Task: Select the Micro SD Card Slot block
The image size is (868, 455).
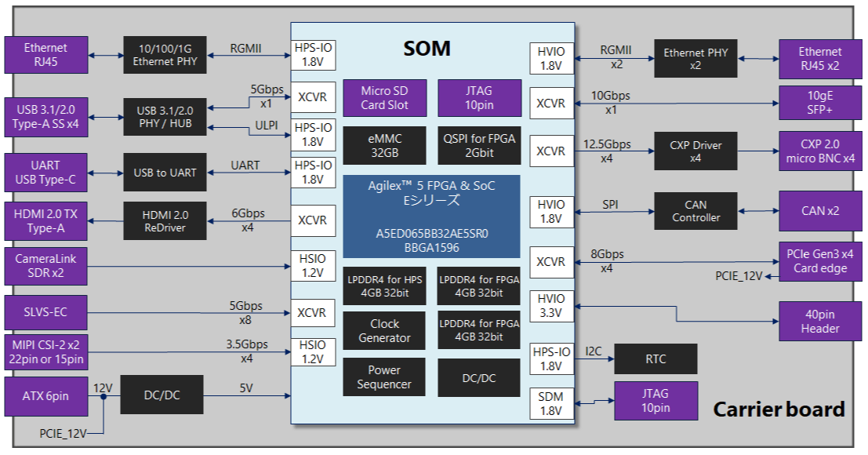Action: pyautogui.click(x=385, y=98)
